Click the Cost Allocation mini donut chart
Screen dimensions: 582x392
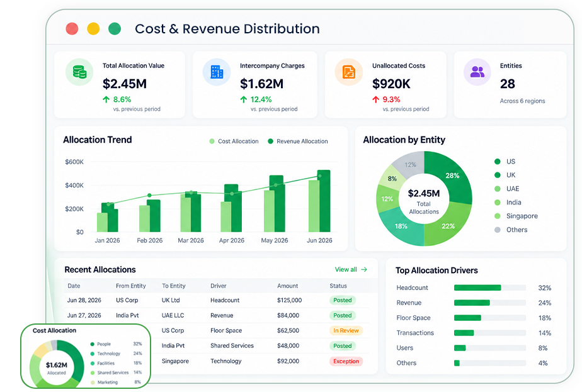point(57,366)
